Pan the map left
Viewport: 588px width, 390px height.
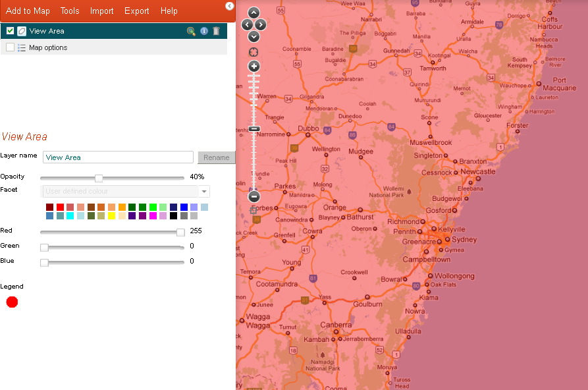tap(247, 25)
